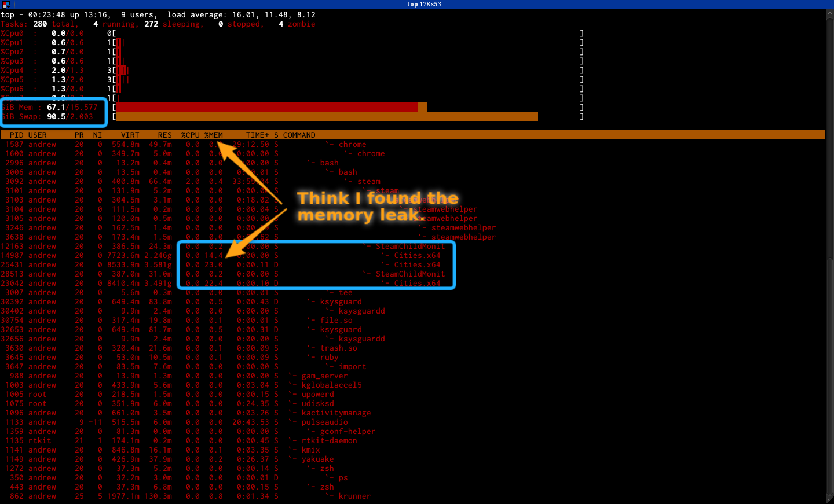Click the ruby command name
This screenshot has width=834, height=504.
coord(330,357)
